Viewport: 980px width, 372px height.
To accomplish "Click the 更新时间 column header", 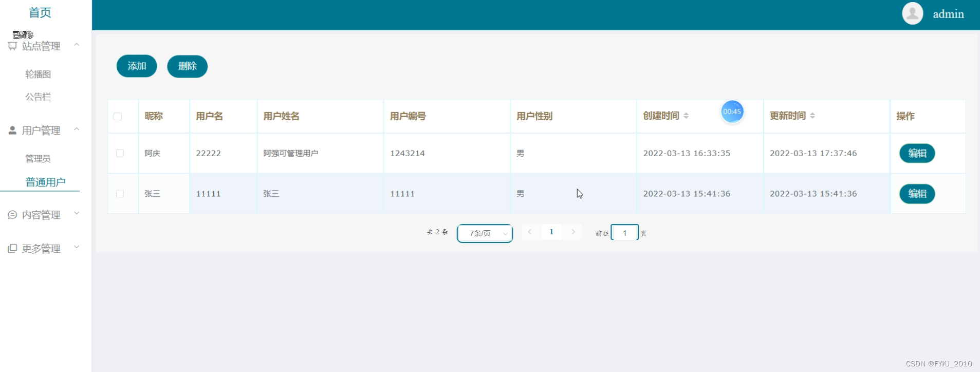I will click(x=787, y=116).
